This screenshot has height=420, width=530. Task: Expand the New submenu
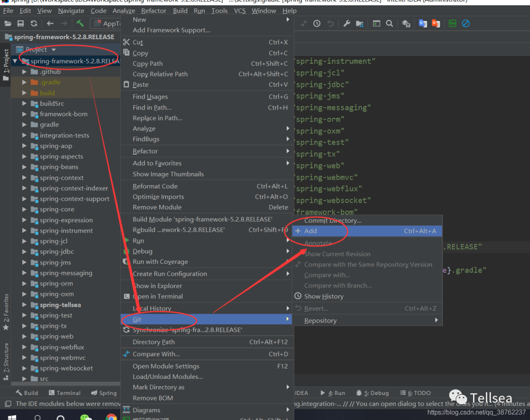(x=207, y=20)
